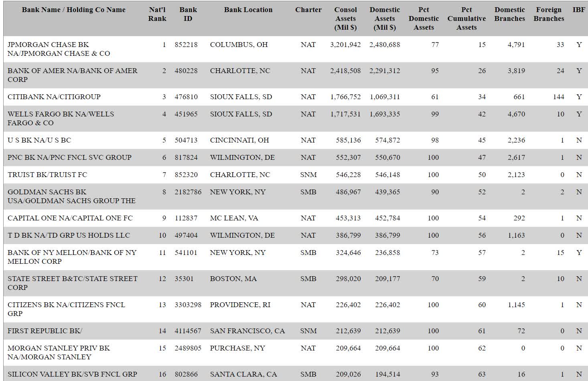Select STATE STREET B&TC bank name
Viewport: 588px width, 381px height.
[72, 283]
